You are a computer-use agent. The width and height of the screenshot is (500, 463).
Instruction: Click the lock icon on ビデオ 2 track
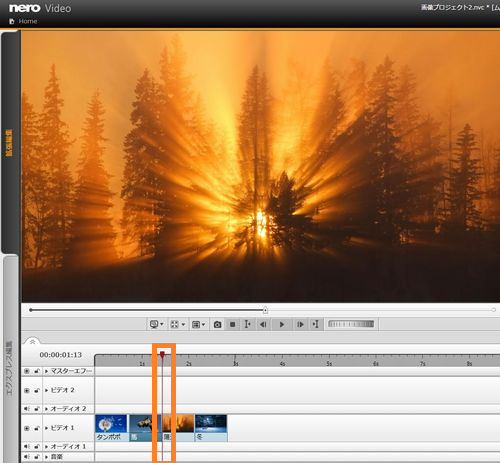point(37,390)
